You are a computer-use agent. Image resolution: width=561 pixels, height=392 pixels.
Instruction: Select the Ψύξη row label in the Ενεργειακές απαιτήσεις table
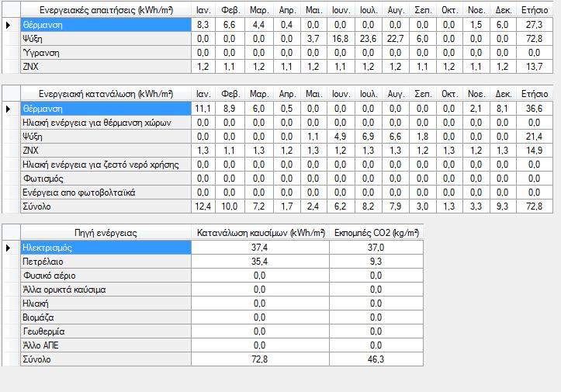coord(106,39)
